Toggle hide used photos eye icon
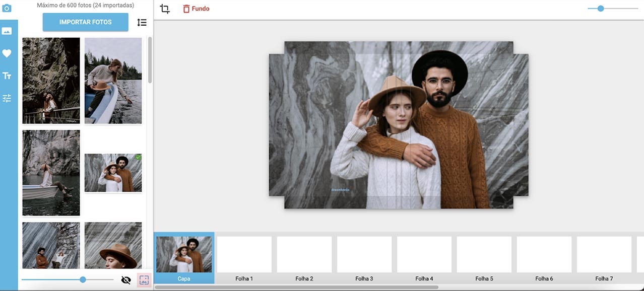 tap(126, 280)
